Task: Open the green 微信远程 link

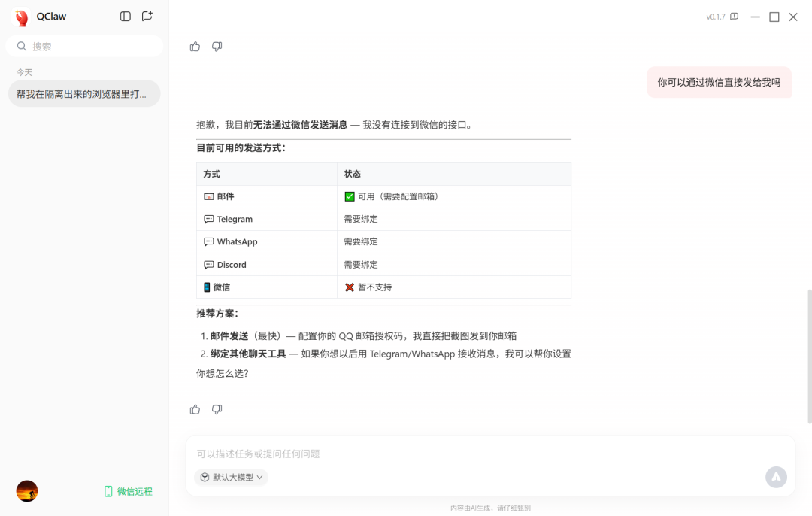Action: click(x=128, y=490)
